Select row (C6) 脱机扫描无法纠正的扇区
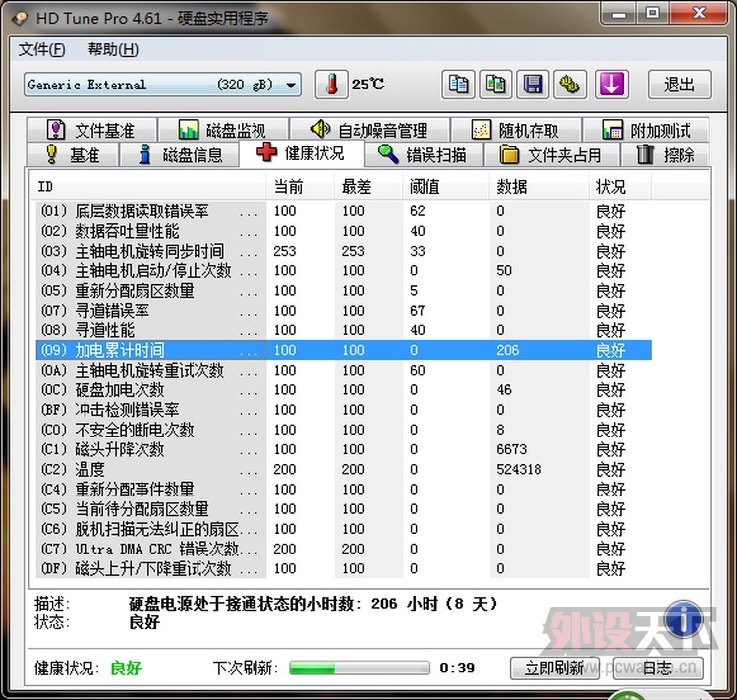 coord(344,529)
